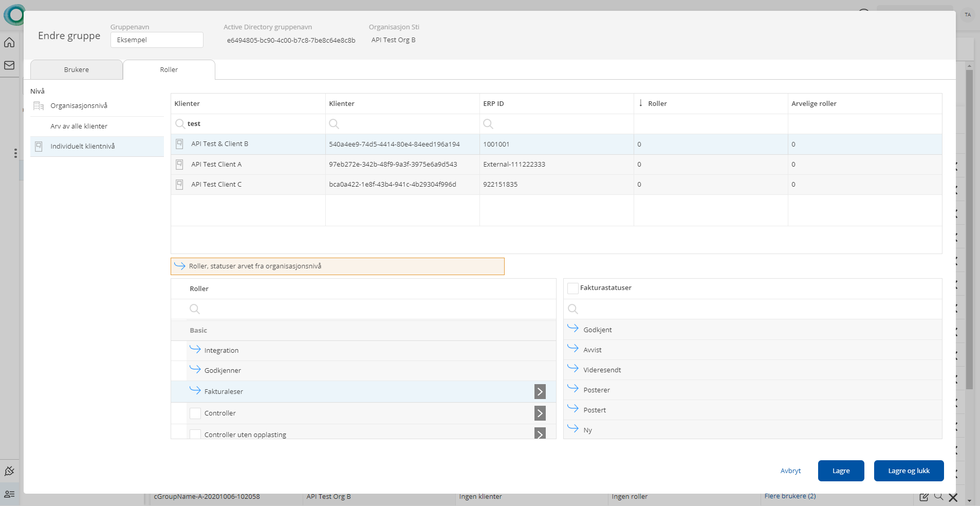The height and width of the screenshot is (506, 980).
Task: Open the user management icon in sidebar
Action: pyautogui.click(x=9, y=494)
